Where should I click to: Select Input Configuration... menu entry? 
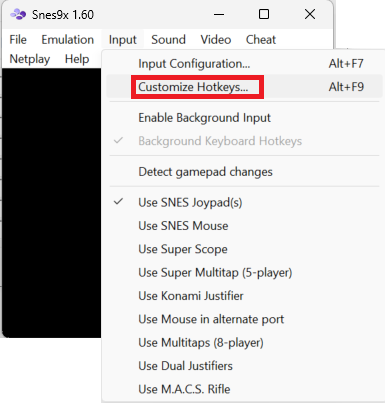(244, 64)
